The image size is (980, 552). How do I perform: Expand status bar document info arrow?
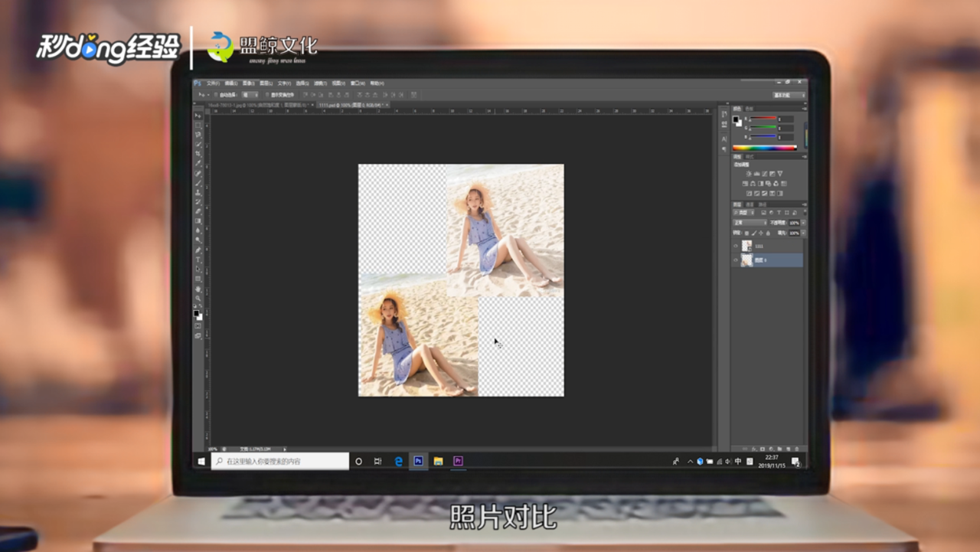285,449
